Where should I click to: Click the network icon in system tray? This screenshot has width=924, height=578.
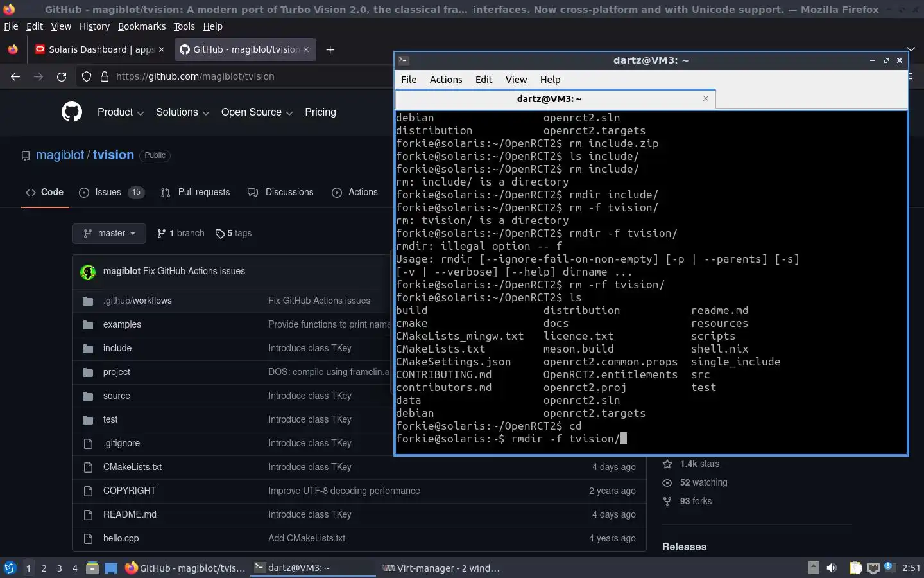tap(873, 568)
